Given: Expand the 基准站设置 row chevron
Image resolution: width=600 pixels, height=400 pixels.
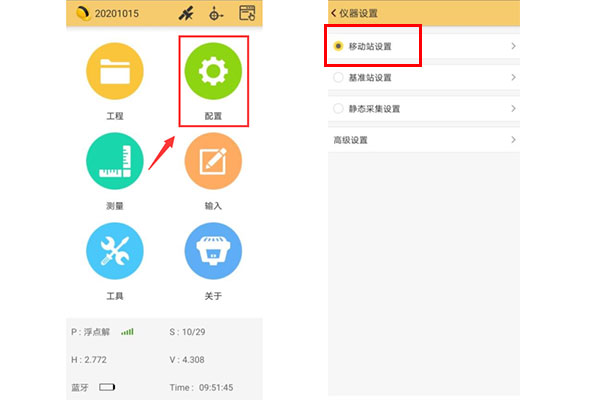Looking at the screenshot, I should click(513, 77).
